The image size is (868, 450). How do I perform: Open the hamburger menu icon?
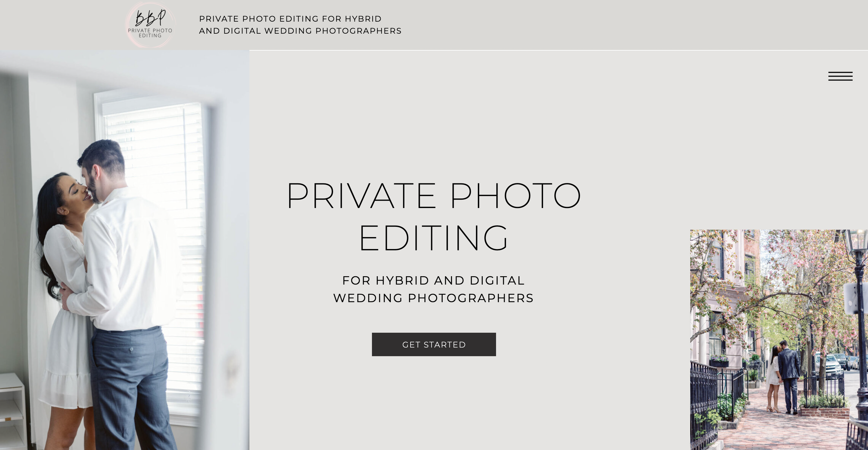point(840,77)
